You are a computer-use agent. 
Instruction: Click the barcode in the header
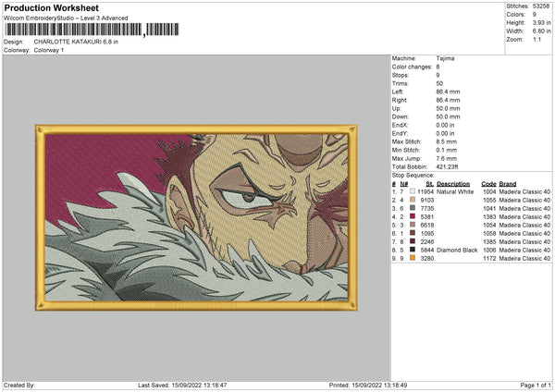pyautogui.click(x=92, y=30)
